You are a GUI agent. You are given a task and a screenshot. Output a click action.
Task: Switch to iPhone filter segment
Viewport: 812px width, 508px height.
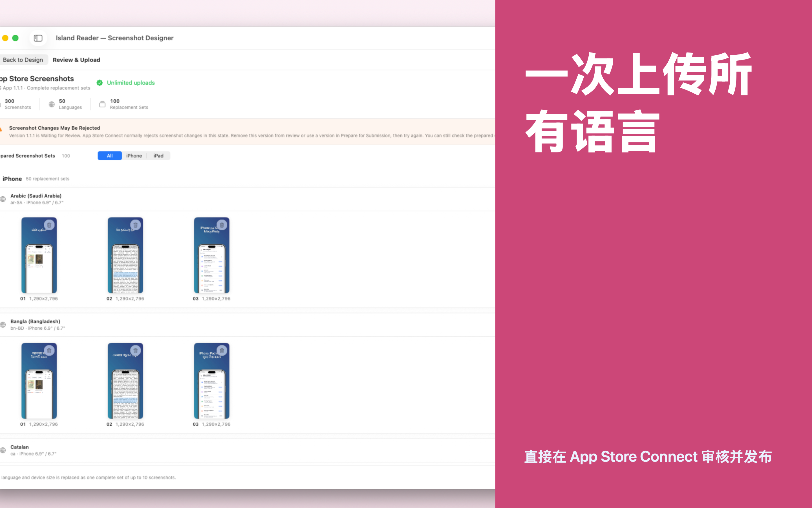tap(134, 156)
